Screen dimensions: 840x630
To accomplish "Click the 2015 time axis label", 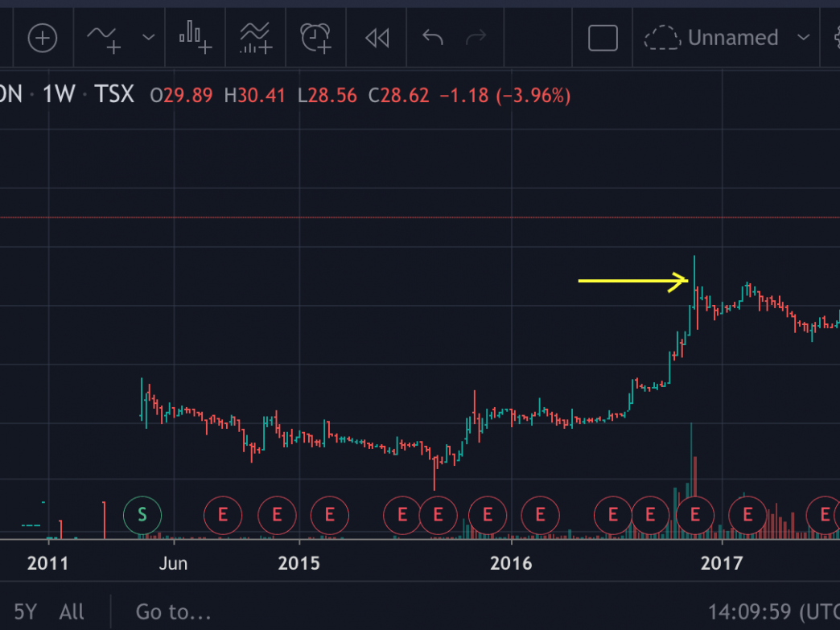I will [299, 563].
